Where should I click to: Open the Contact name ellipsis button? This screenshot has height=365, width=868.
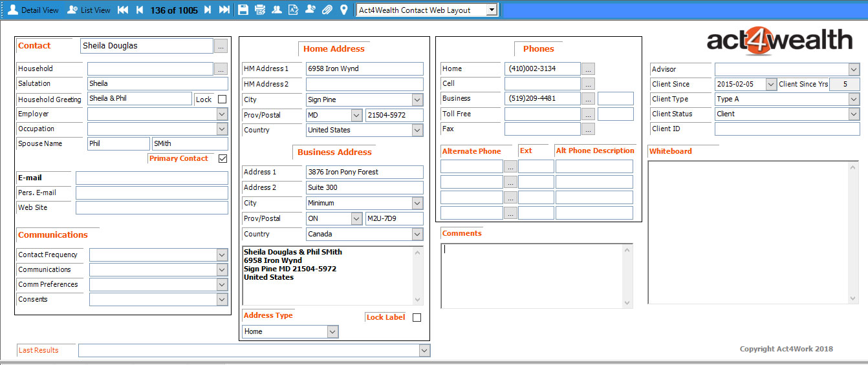[221, 46]
